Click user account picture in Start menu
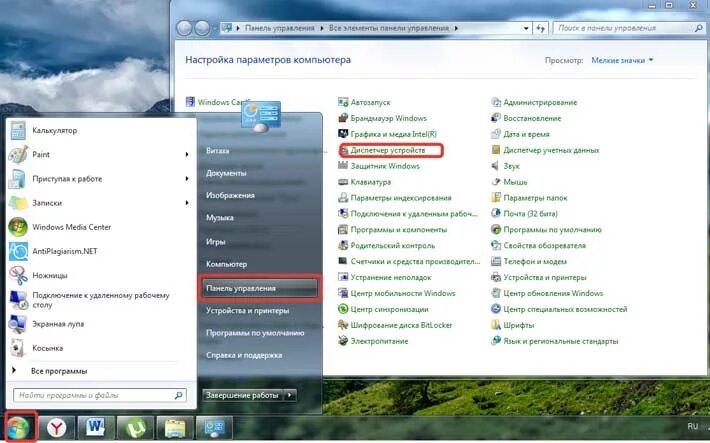 (260, 116)
